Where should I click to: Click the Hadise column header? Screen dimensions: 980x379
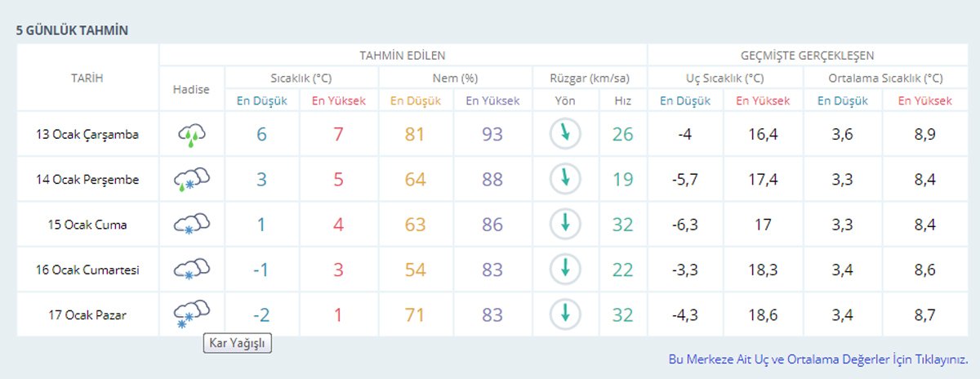(x=191, y=89)
